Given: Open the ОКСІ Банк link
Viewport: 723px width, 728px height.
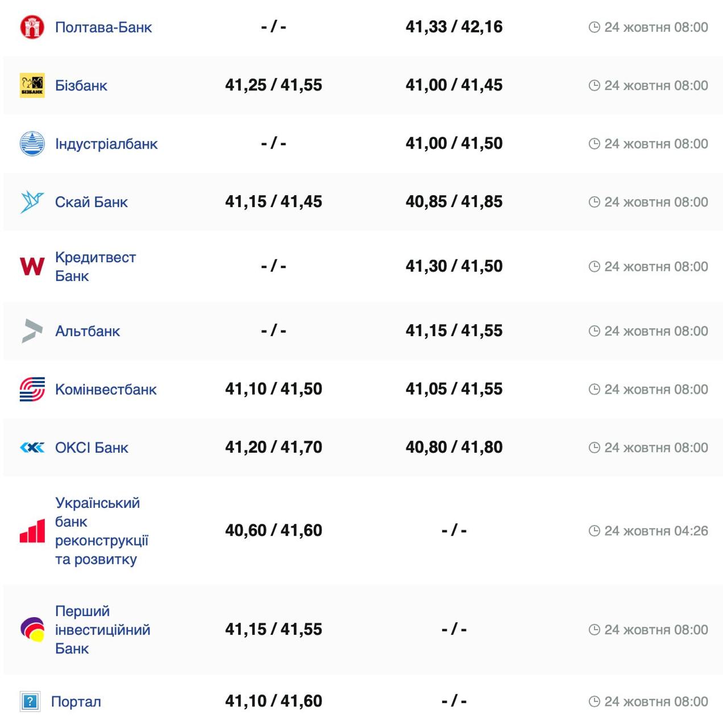Looking at the screenshot, I should (x=92, y=448).
